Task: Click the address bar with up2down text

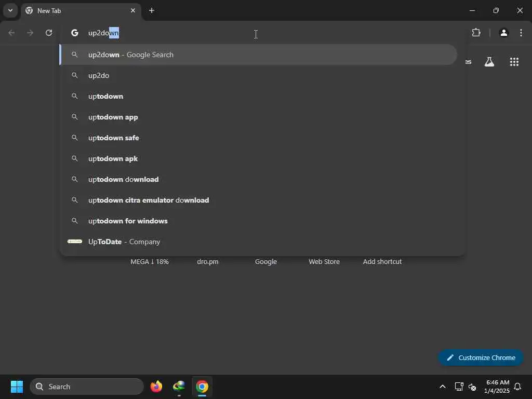Action: click(x=262, y=33)
